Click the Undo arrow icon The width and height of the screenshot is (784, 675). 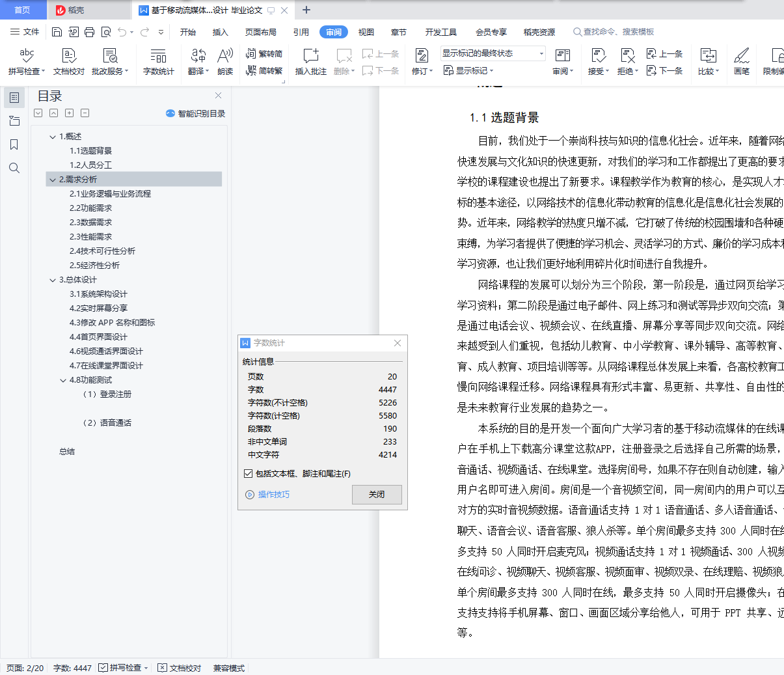(122, 32)
